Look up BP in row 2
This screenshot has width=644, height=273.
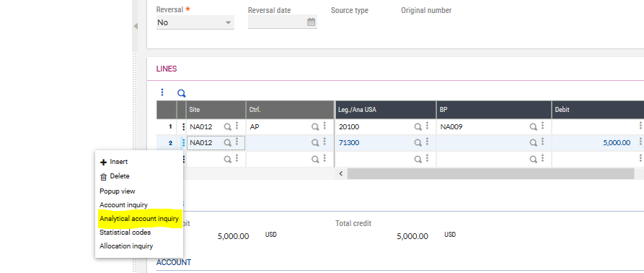point(533,143)
